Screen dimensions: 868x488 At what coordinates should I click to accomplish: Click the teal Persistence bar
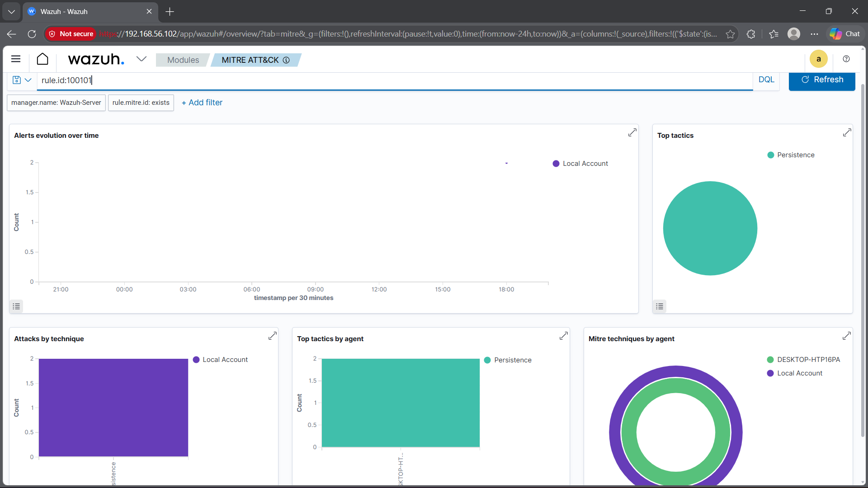tap(401, 403)
